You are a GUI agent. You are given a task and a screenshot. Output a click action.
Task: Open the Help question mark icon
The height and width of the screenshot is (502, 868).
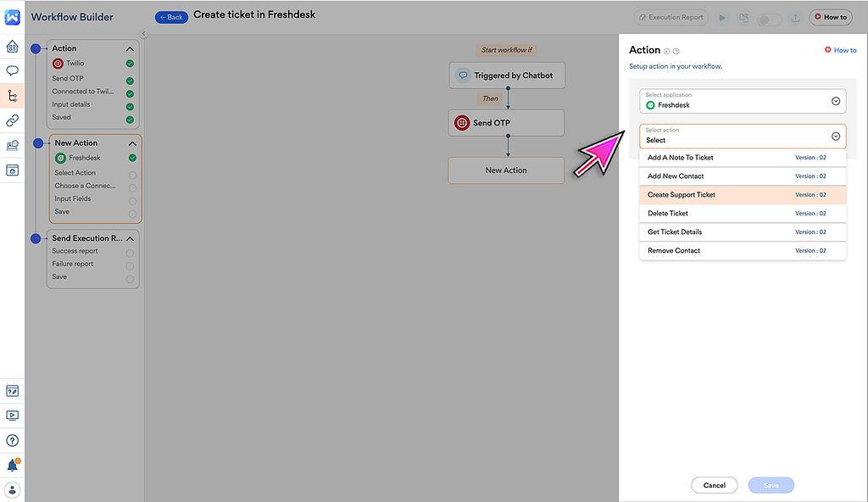(12, 440)
